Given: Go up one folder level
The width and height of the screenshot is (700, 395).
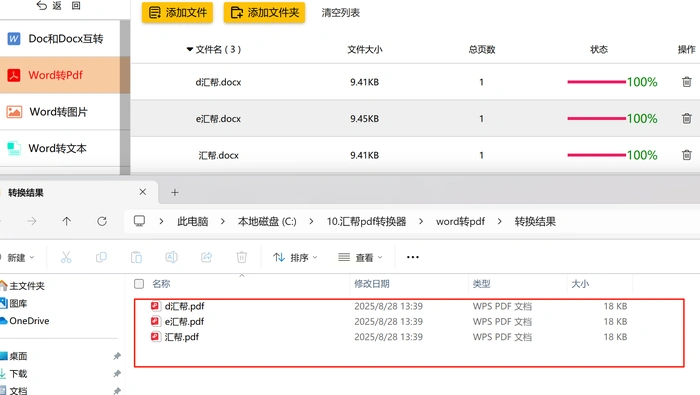Looking at the screenshot, I should coord(67,221).
